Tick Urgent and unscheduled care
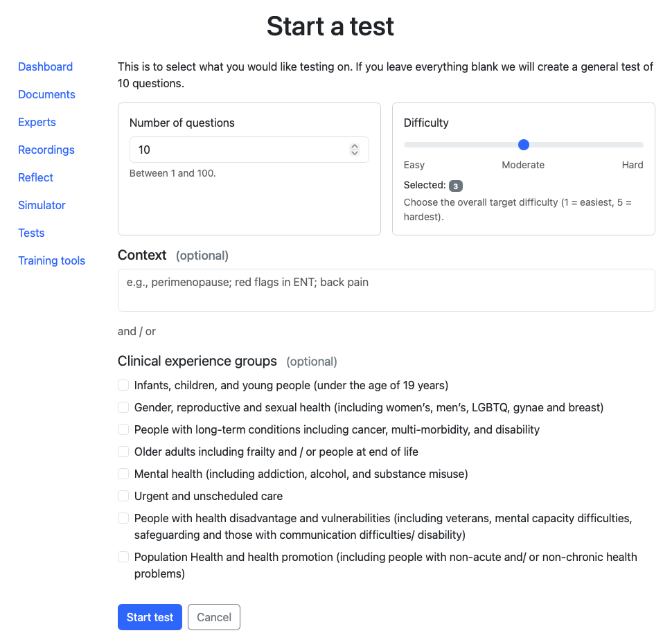Image resolution: width=672 pixels, height=642 pixels. pyautogui.click(x=123, y=496)
